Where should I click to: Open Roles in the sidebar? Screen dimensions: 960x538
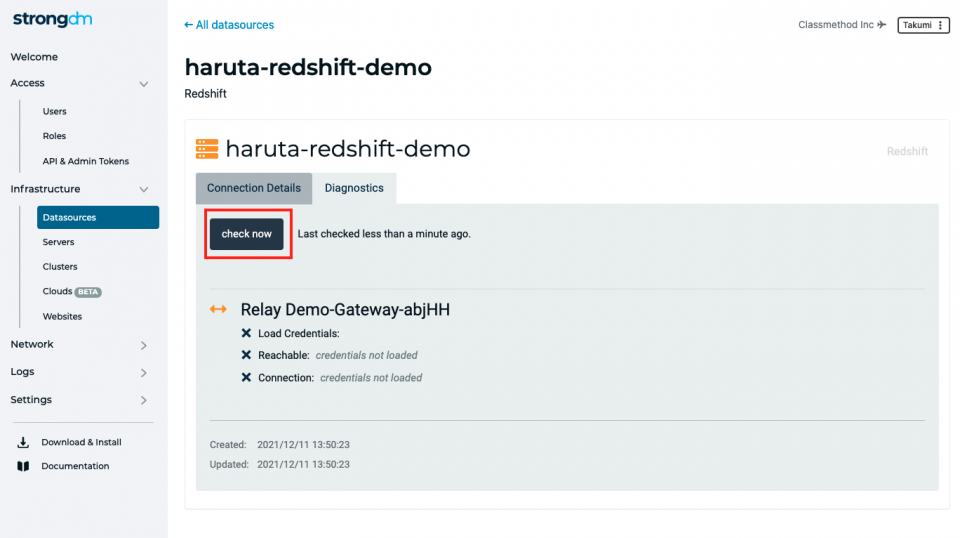pos(54,136)
